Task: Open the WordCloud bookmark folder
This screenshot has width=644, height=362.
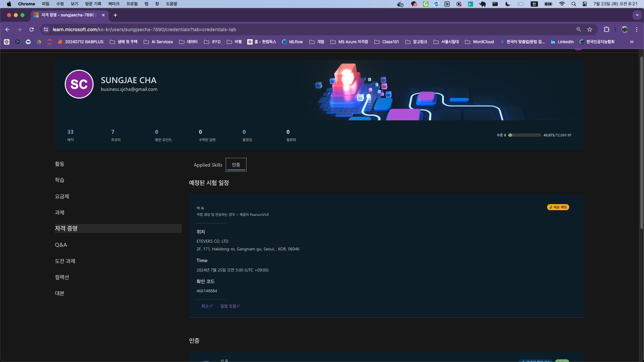Action: coord(479,42)
